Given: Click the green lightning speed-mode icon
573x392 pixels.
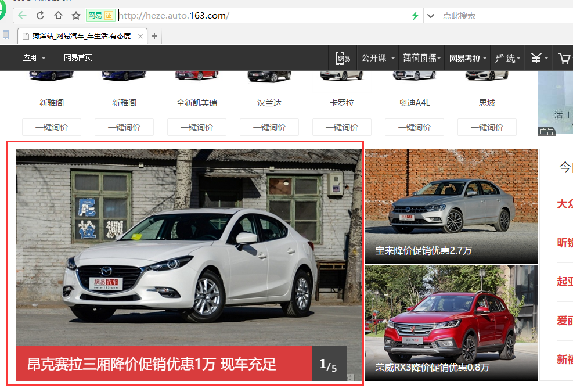Looking at the screenshot, I should (x=415, y=16).
